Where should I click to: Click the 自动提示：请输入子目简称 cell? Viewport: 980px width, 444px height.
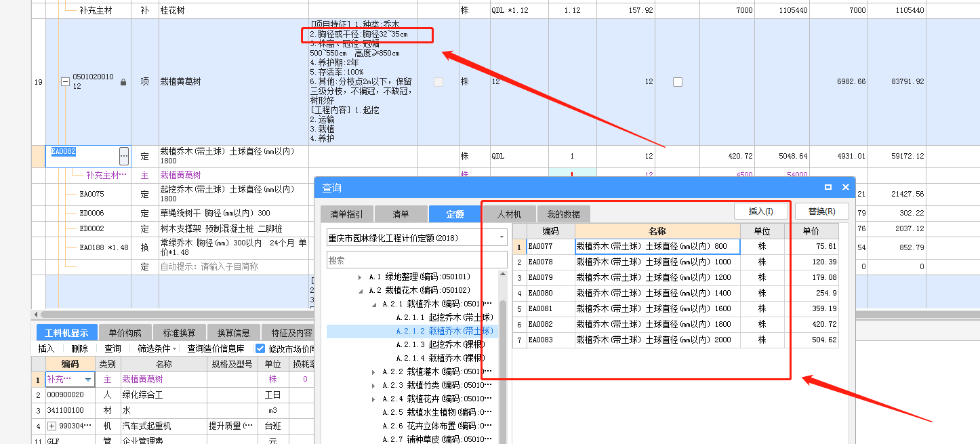[x=233, y=267]
